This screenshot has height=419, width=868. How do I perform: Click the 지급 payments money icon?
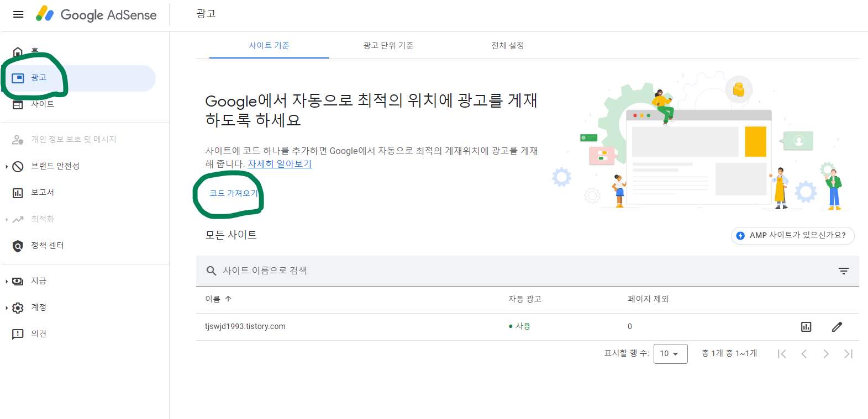click(18, 281)
